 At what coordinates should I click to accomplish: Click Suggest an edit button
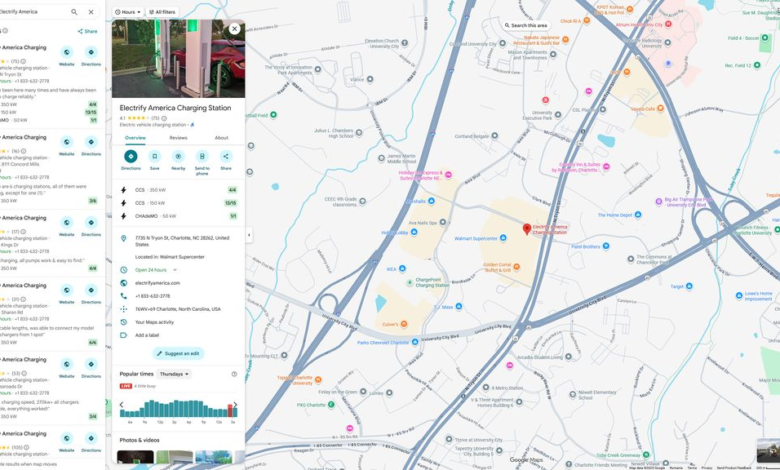coord(178,354)
